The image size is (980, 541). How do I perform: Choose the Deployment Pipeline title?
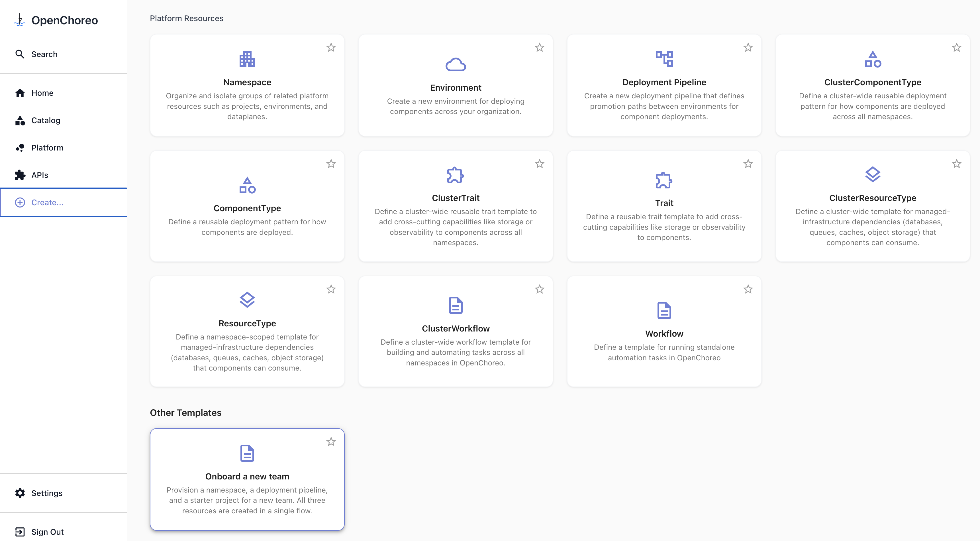pyautogui.click(x=664, y=82)
